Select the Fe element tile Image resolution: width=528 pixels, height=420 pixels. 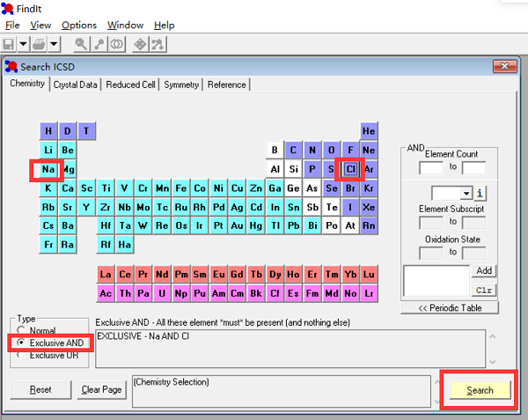point(180,188)
